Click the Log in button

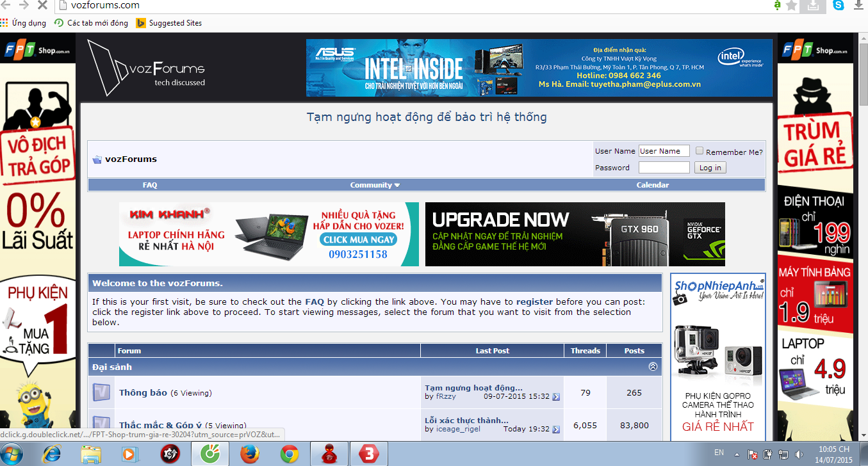[710, 168]
